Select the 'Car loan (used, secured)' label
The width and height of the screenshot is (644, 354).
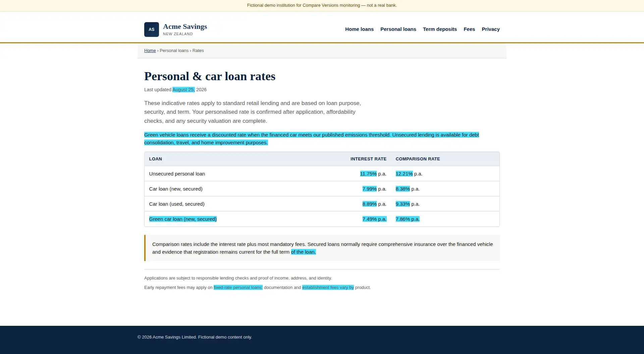[177, 204]
